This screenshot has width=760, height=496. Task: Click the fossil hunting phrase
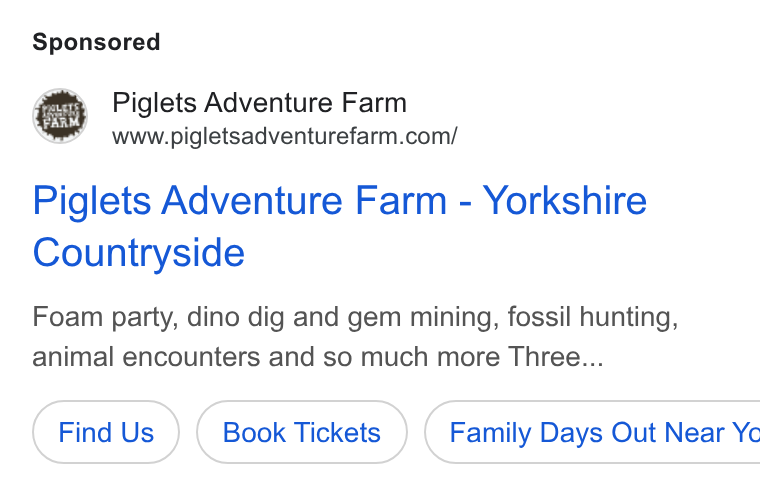pos(593,317)
